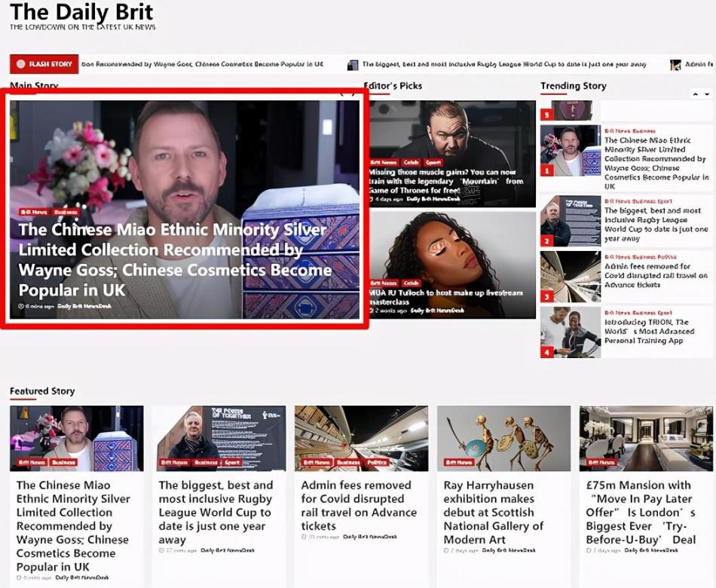This screenshot has height=588, width=716.
Task: Open The Daily Brit site title
Action: pos(81,12)
